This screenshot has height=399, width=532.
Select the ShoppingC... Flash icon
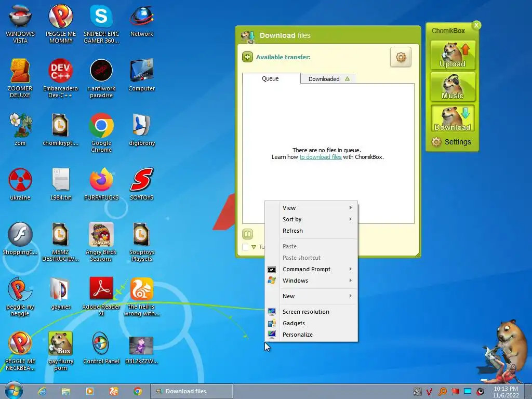click(20, 238)
